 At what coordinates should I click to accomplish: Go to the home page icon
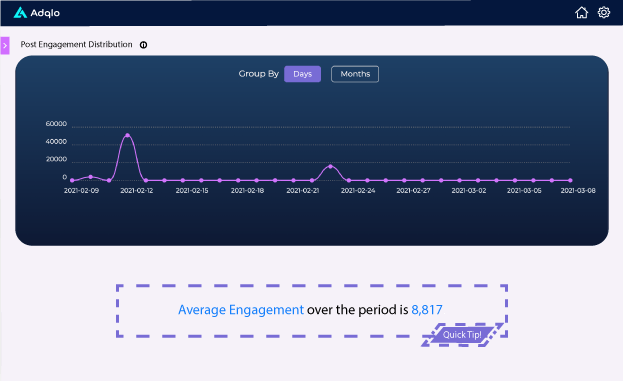point(581,12)
